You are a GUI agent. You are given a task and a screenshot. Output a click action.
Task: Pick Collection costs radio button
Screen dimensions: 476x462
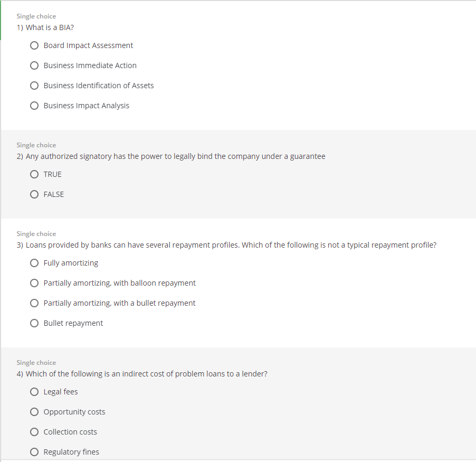pos(35,432)
